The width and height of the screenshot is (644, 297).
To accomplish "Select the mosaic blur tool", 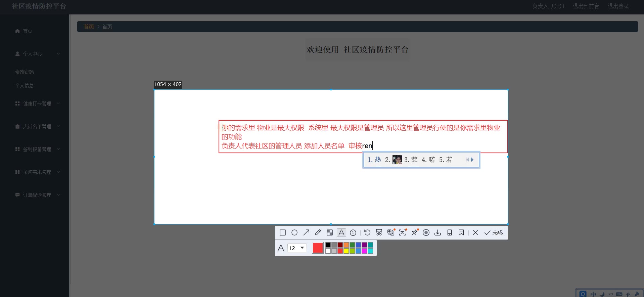I will point(330,232).
